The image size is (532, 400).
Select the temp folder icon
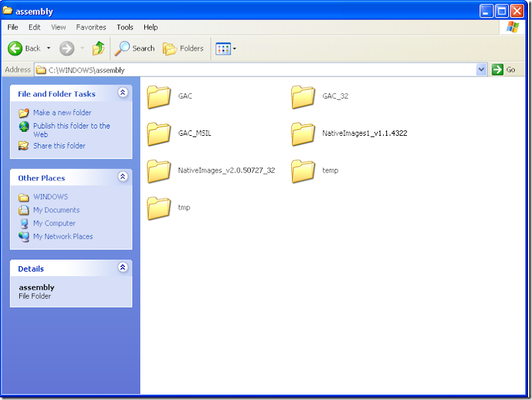[303, 170]
